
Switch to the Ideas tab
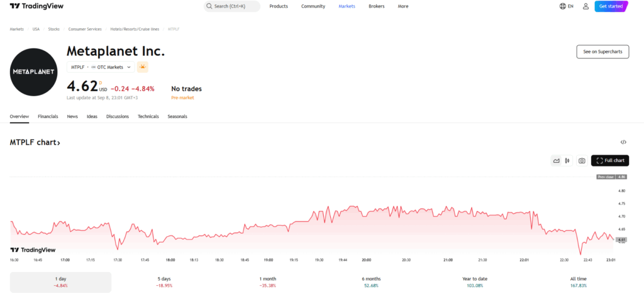(92, 117)
